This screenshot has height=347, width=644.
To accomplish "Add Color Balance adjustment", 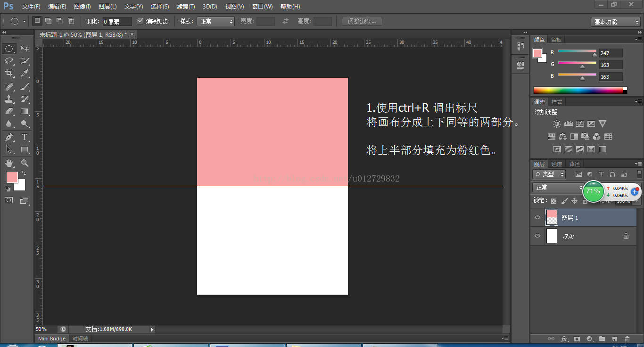I will coord(562,137).
